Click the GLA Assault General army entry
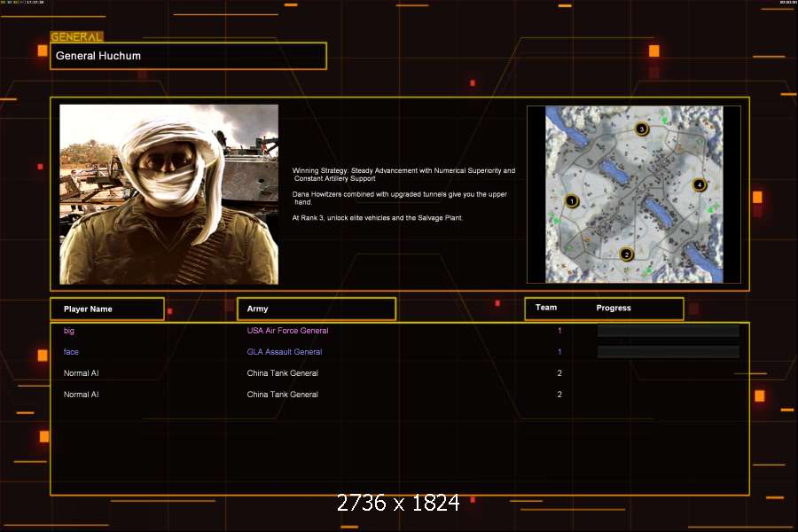798x532 pixels. pyautogui.click(x=284, y=352)
